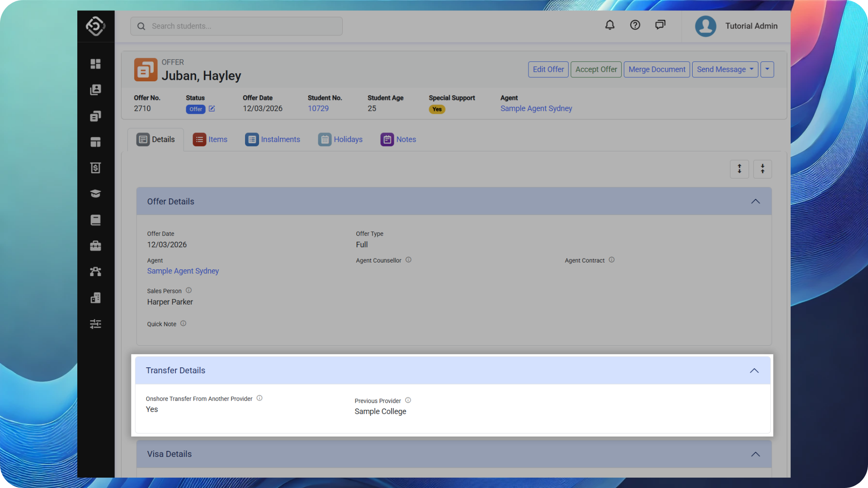Open student number 10729 link
868x488 pixels.
point(318,108)
